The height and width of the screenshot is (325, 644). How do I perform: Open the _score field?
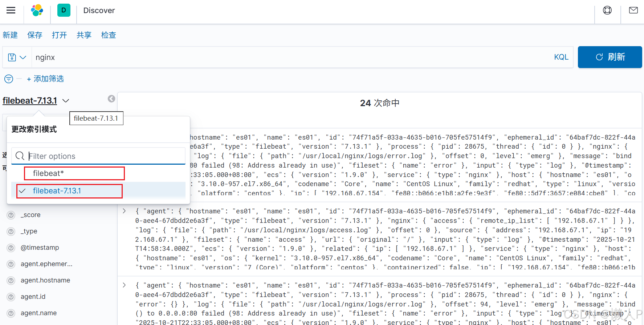point(30,215)
